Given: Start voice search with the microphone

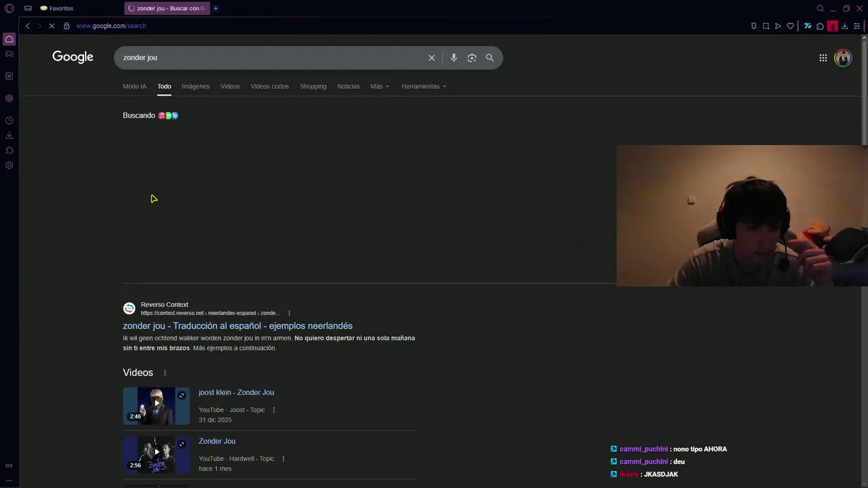Looking at the screenshot, I should point(454,58).
